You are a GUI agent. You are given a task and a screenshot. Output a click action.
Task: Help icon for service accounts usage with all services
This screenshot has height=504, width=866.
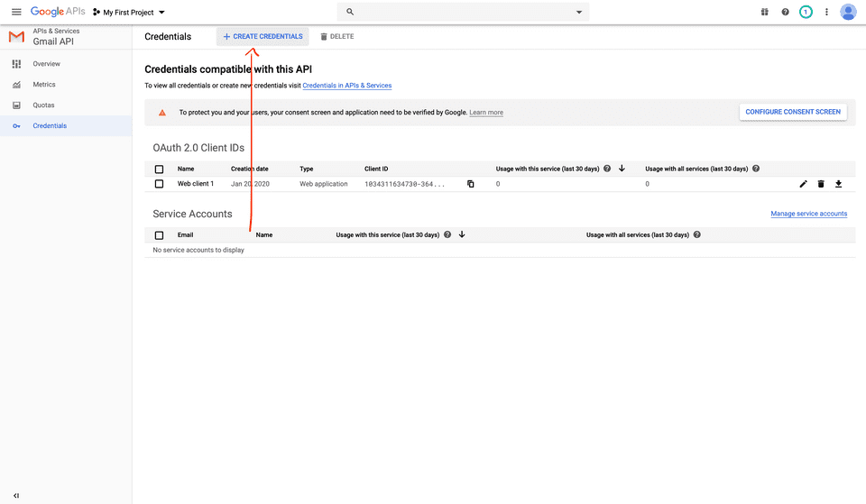point(697,234)
